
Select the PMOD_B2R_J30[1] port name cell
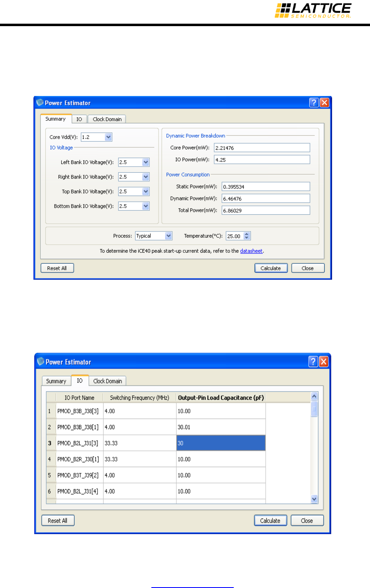80,459
